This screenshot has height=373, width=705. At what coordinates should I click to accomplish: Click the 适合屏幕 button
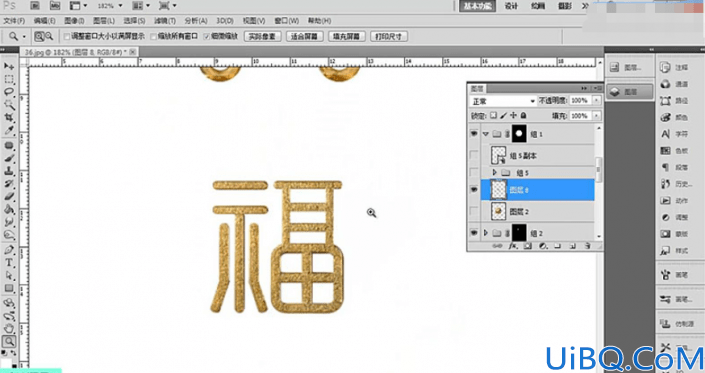pyautogui.click(x=304, y=36)
